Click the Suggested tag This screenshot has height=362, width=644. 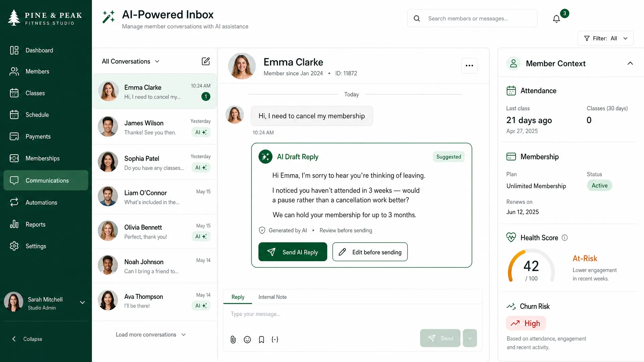click(x=448, y=157)
